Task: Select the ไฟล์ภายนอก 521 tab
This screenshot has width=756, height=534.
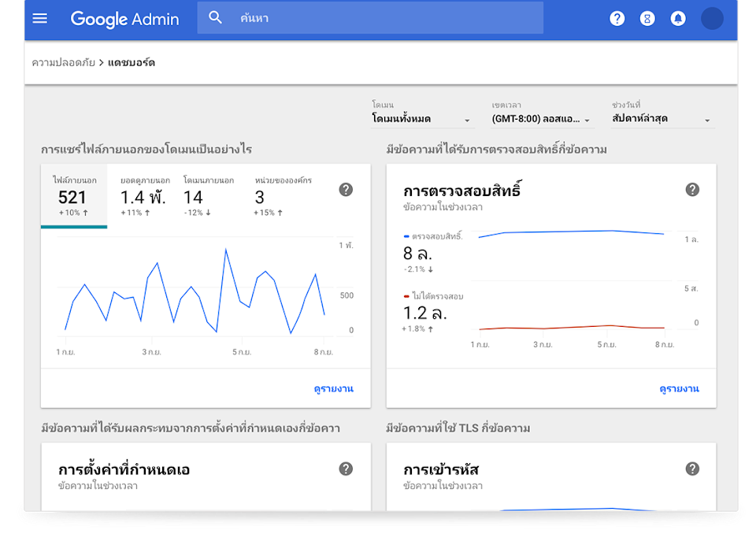Action: point(74,196)
